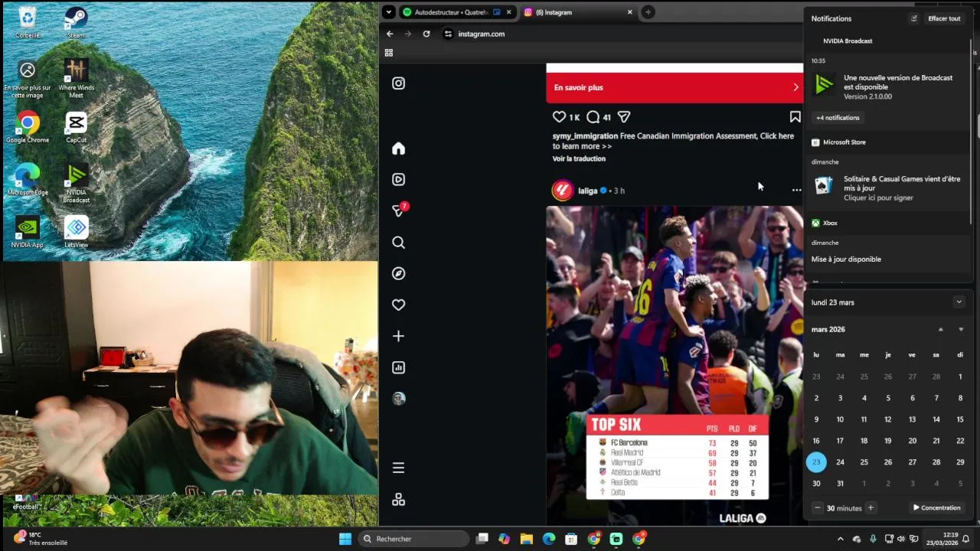This screenshot has width=980, height=551.
Task: Open the En savoir plus red banner
Action: (x=675, y=87)
